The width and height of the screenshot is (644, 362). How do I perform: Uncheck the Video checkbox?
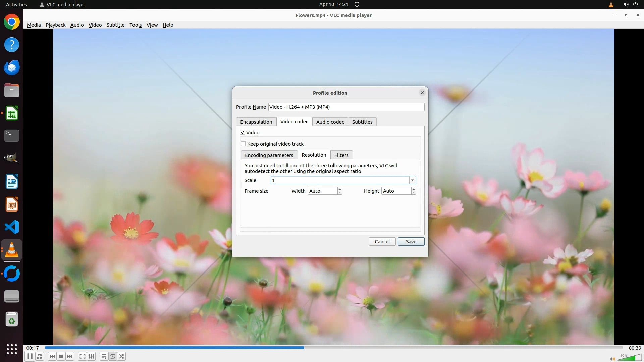243,133
